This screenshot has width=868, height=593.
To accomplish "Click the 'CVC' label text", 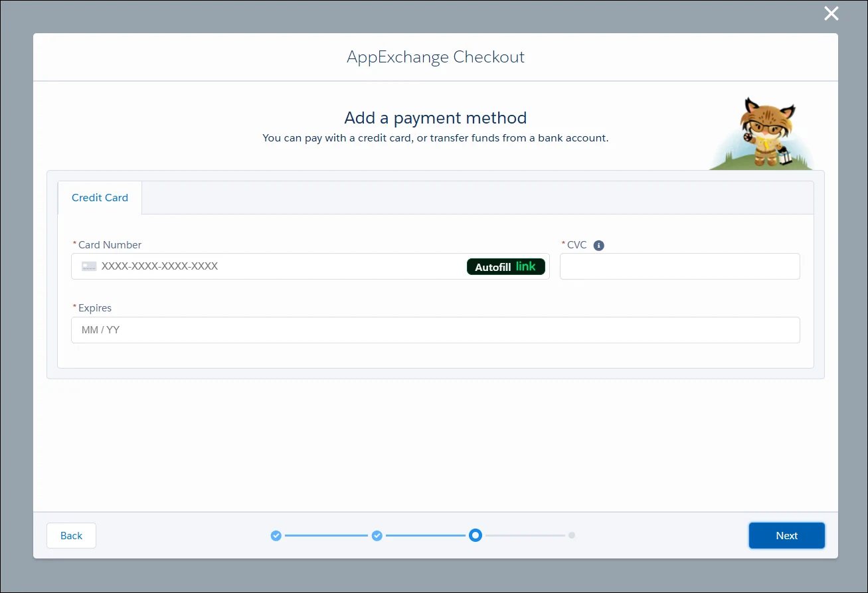I will click(576, 245).
